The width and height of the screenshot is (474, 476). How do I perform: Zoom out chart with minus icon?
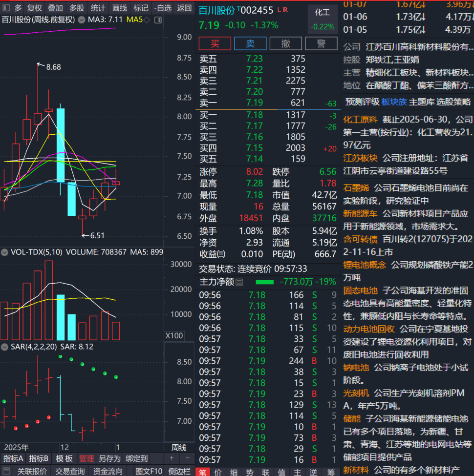coord(187,458)
